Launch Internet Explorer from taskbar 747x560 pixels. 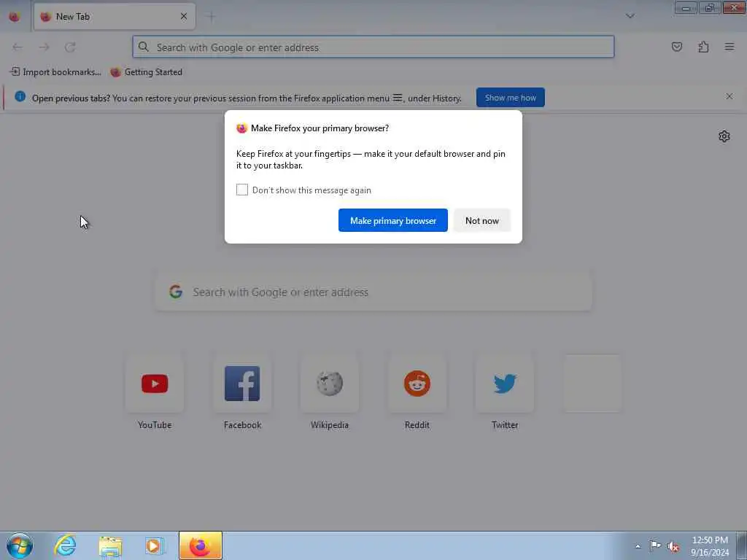coord(65,545)
